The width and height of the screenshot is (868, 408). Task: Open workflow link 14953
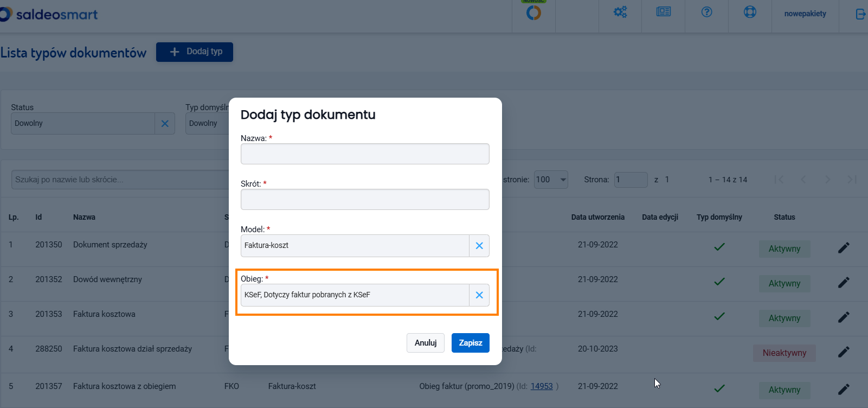(x=542, y=386)
